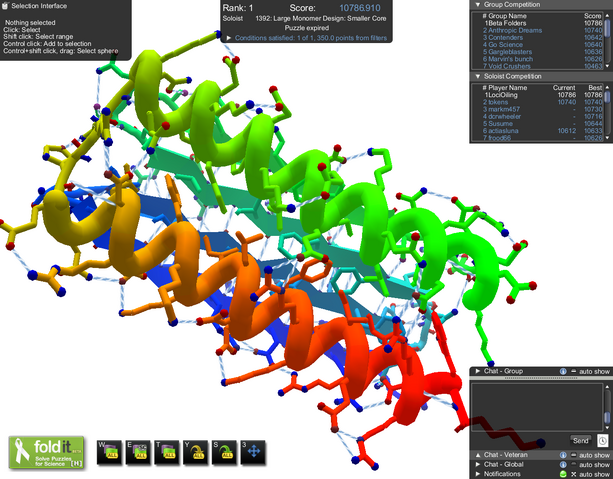Open the Foldit logo main menu
This screenshot has width=613, height=479.
click(x=47, y=452)
